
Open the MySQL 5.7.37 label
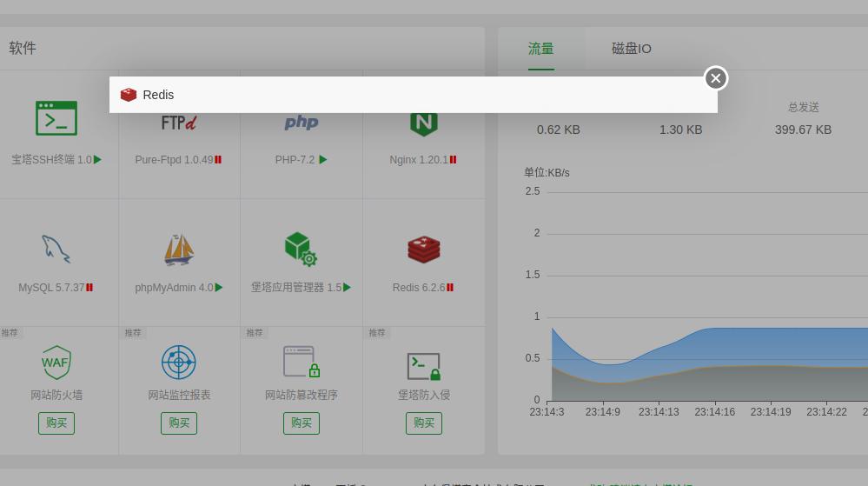51,288
